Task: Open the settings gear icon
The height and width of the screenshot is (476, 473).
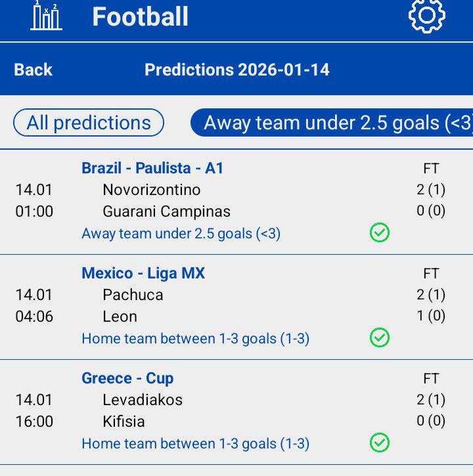Action: coord(427,16)
